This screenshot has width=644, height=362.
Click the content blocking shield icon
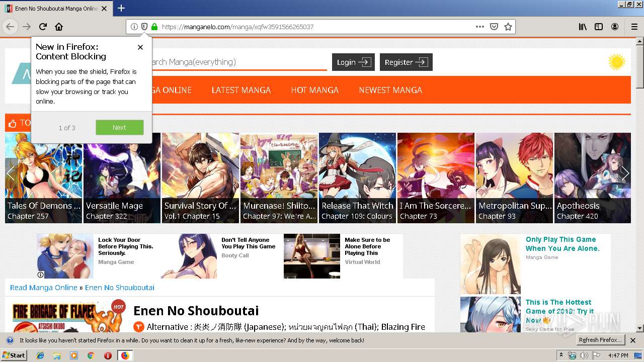click(x=144, y=27)
